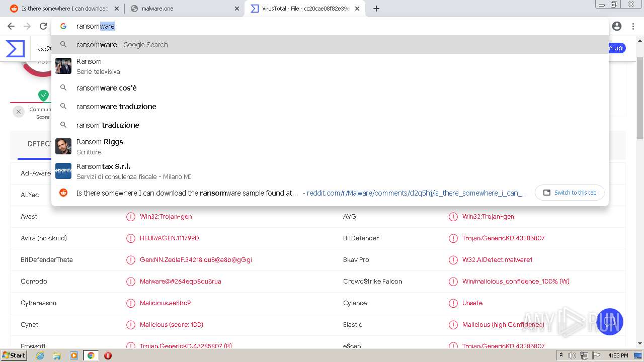Image resolution: width=644 pixels, height=362 pixels.
Task: Click the Chrome taskbar icon
Action: 91,355
